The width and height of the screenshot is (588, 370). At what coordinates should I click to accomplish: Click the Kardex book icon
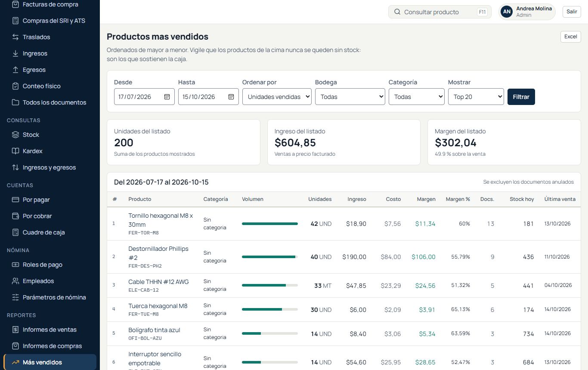[15, 151]
